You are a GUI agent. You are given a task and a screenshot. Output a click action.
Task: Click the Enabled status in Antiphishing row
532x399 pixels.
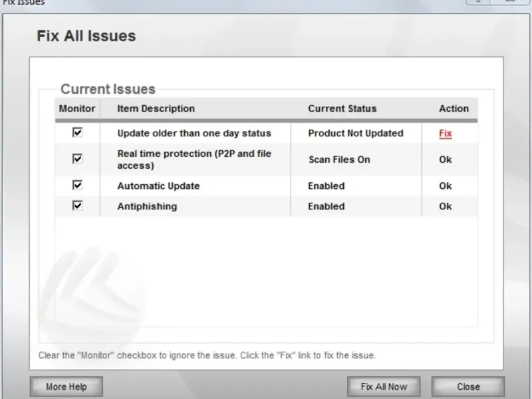point(326,206)
